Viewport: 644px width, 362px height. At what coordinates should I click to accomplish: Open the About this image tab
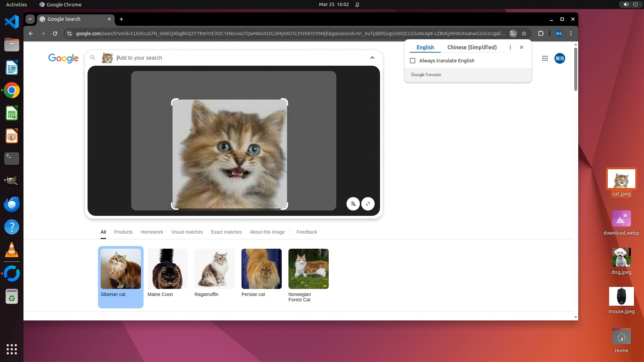tap(267, 232)
